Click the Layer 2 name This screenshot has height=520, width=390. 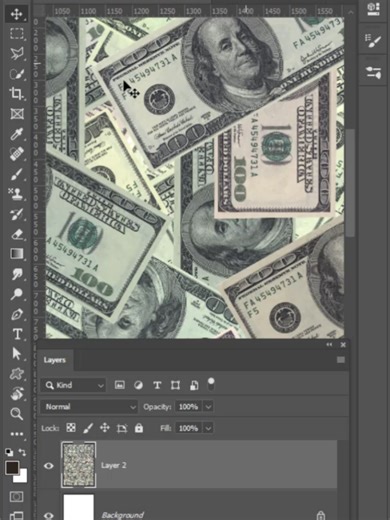coord(114,465)
